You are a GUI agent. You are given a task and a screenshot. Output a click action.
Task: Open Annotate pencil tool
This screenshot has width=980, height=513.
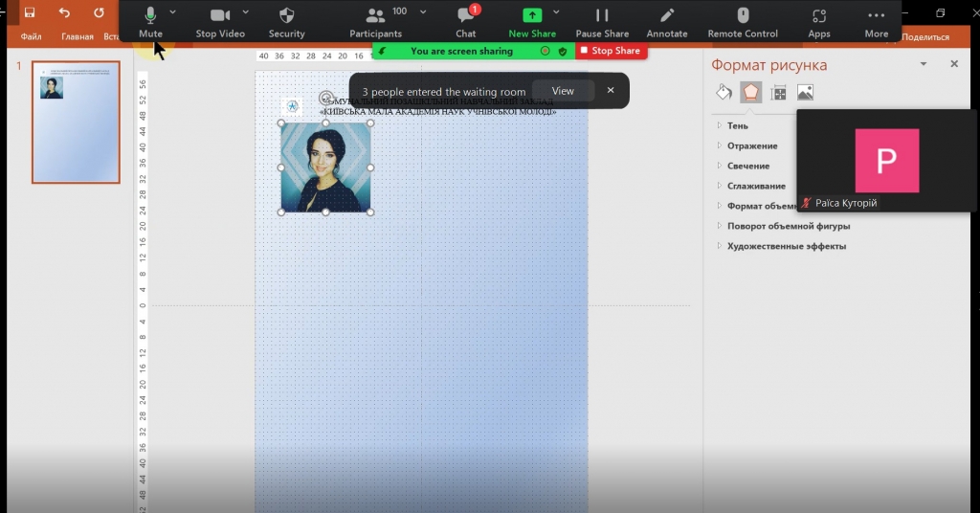click(x=667, y=23)
